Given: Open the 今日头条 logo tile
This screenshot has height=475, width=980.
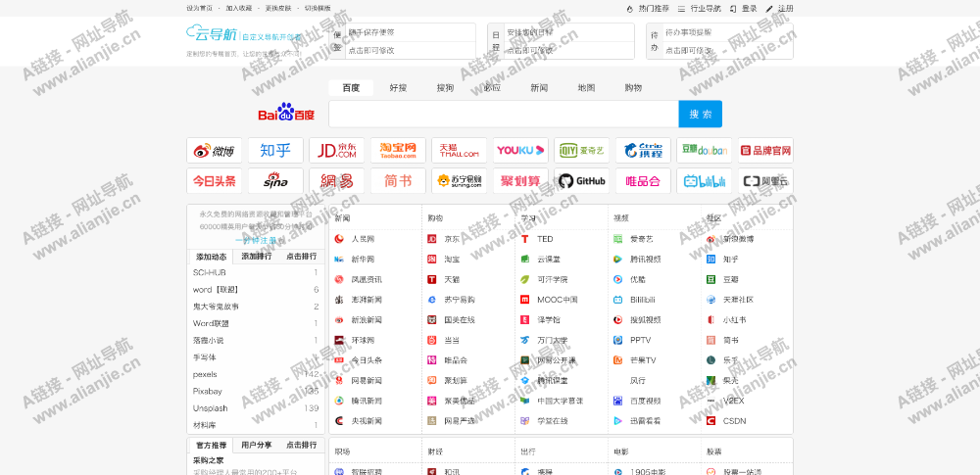Looking at the screenshot, I should coord(214,180).
